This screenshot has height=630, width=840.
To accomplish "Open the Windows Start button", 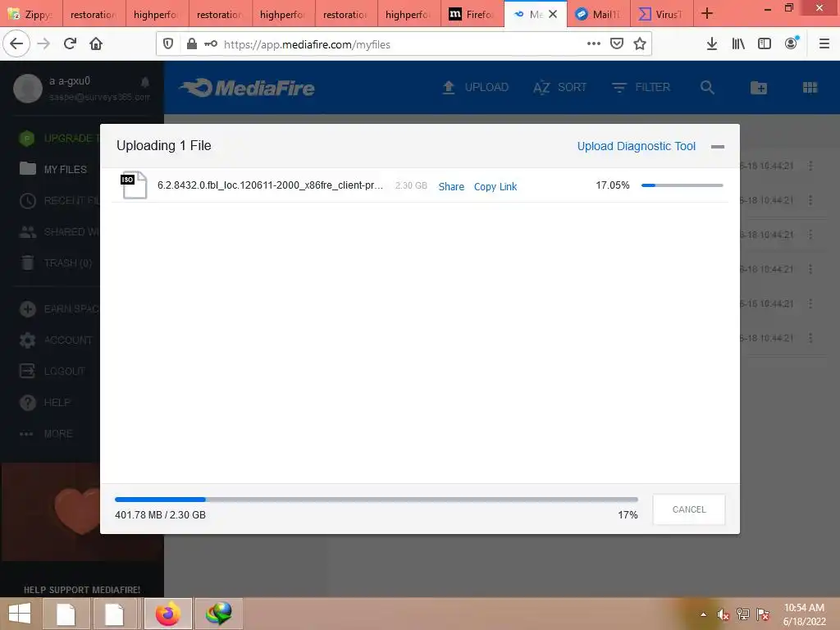I will [20, 614].
